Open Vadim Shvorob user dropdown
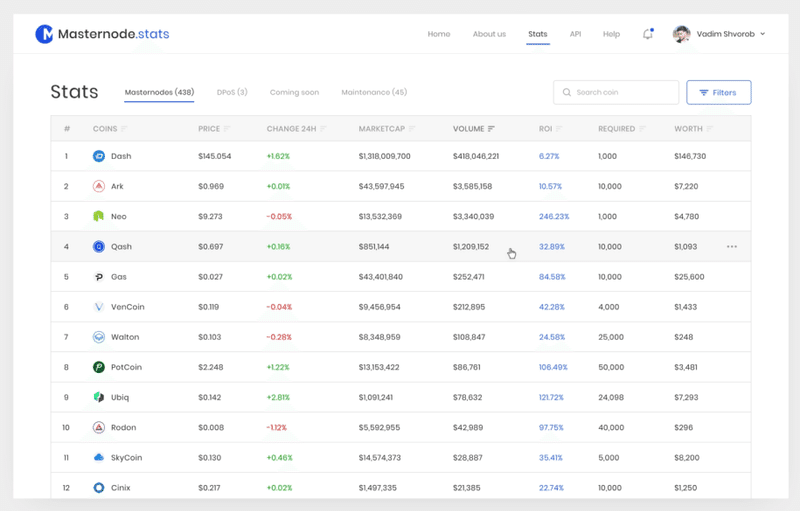 [x=763, y=34]
